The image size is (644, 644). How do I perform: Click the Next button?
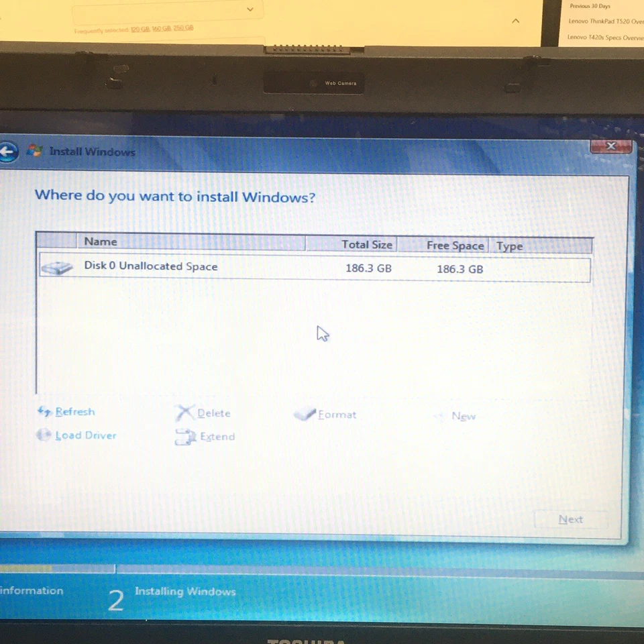pyautogui.click(x=570, y=519)
